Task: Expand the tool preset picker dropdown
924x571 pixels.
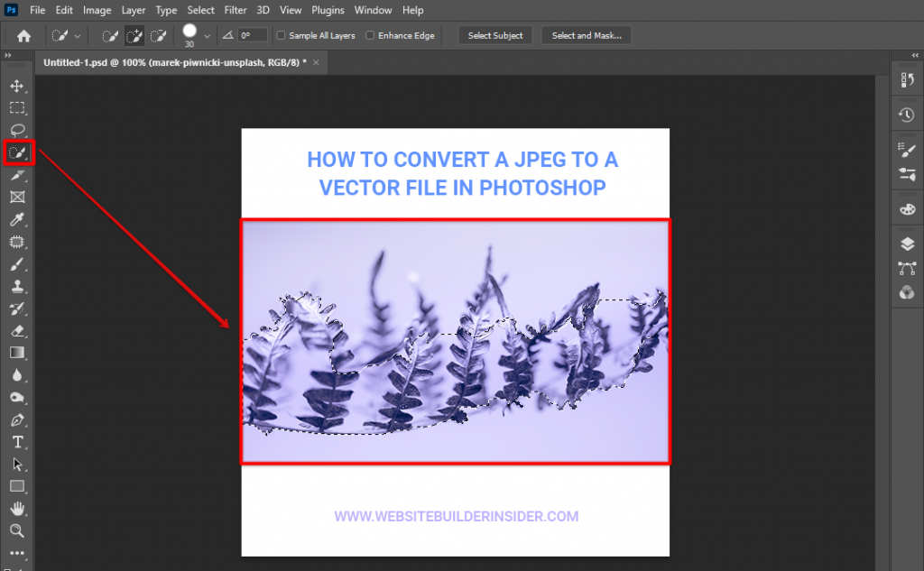Action: 78,35
